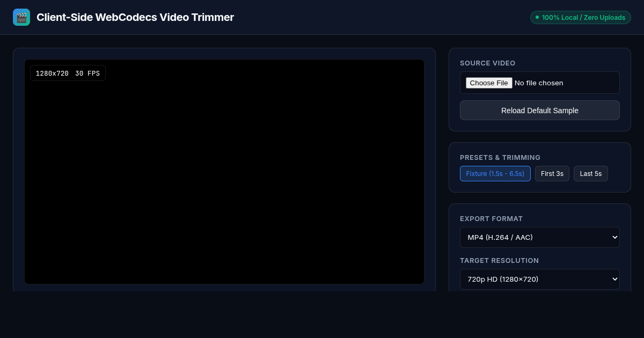Click the Choose File button
The width and height of the screenshot is (644, 338).
point(488,83)
